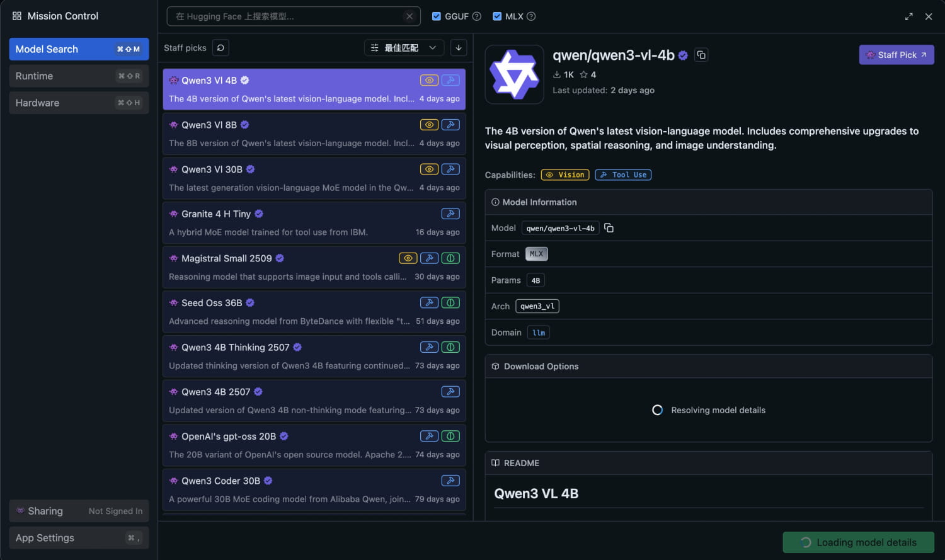Switch to the Hardware tab
The height and width of the screenshot is (560, 945).
pos(79,103)
